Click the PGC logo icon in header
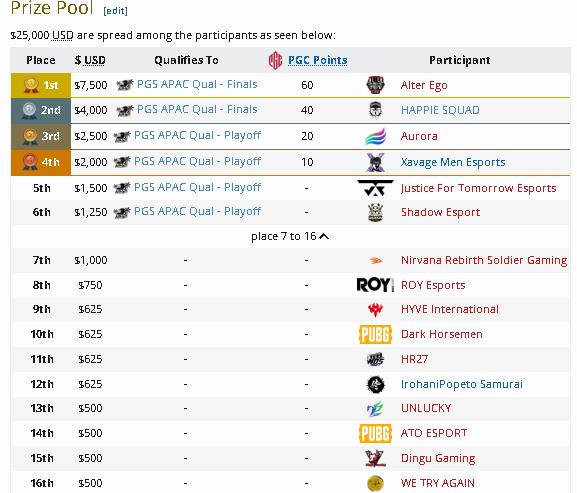 (x=275, y=60)
